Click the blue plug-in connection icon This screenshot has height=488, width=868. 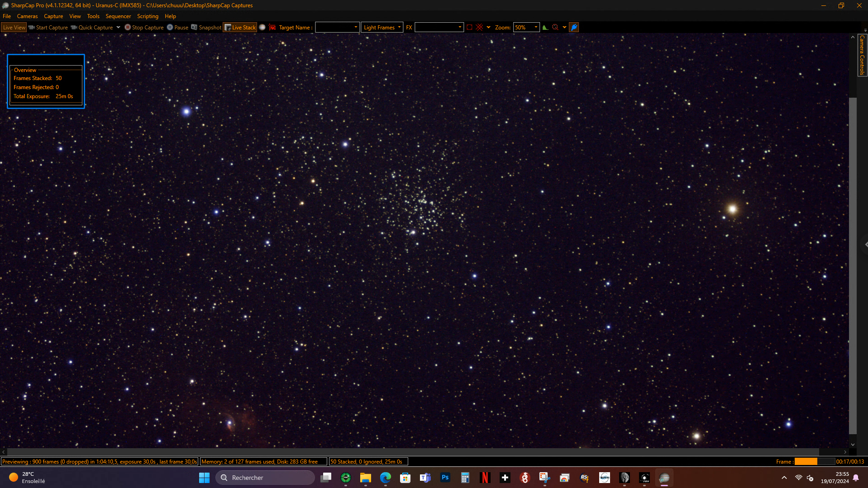pyautogui.click(x=574, y=27)
